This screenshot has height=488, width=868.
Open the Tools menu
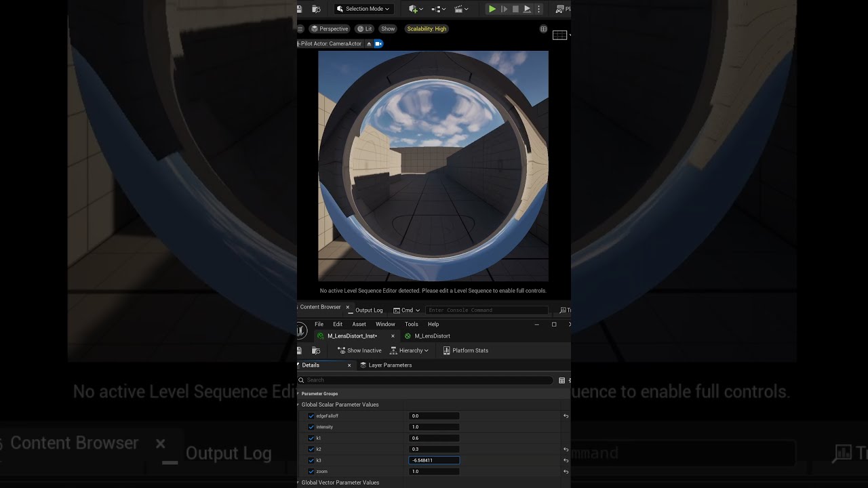coord(412,324)
